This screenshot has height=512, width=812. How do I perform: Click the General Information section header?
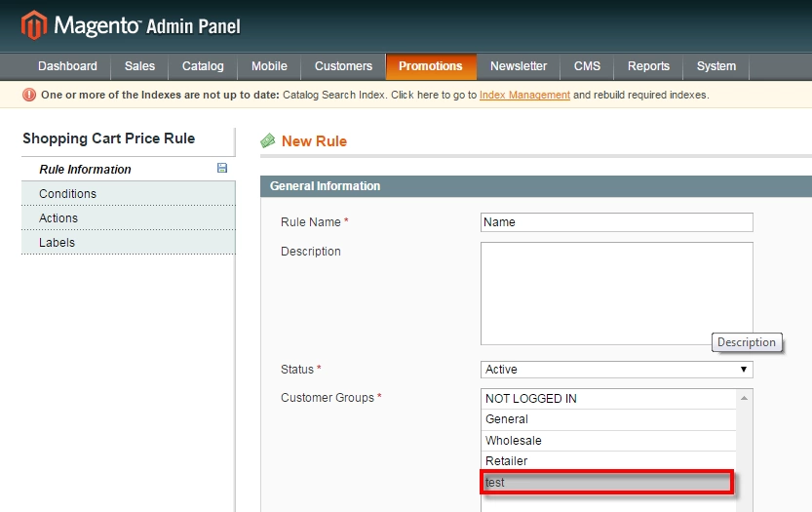pyautogui.click(x=536, y=186)
